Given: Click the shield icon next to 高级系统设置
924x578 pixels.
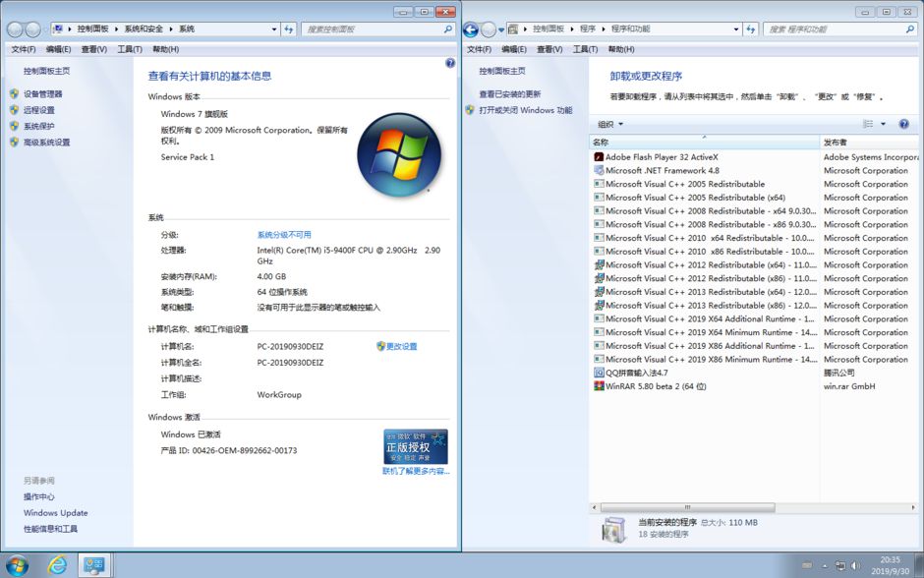Looking at the screenshot, I should [14, 142].
